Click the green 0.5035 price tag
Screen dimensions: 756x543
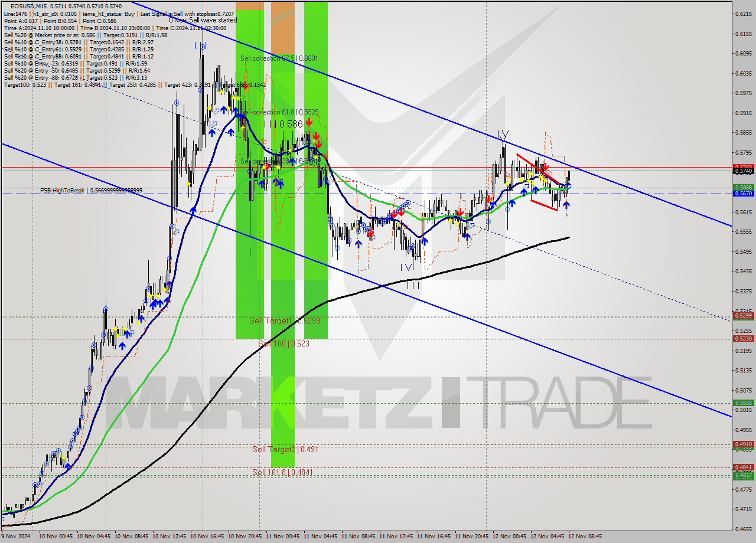[x=743, y=403]
